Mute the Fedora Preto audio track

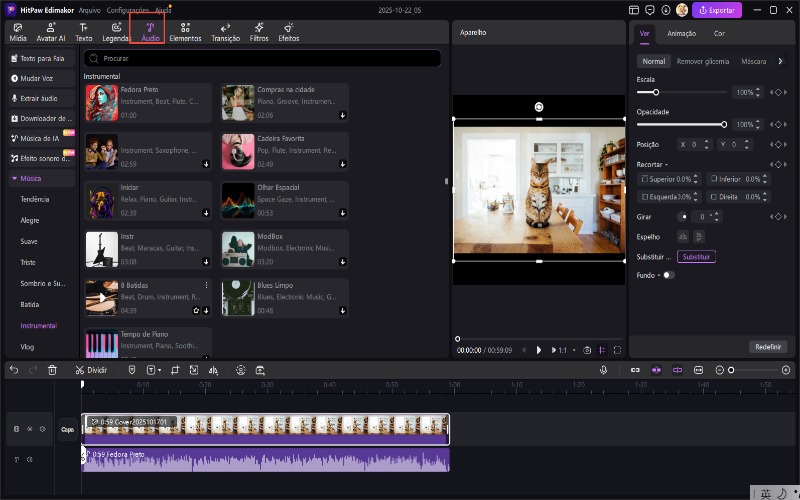pos(30,460)
